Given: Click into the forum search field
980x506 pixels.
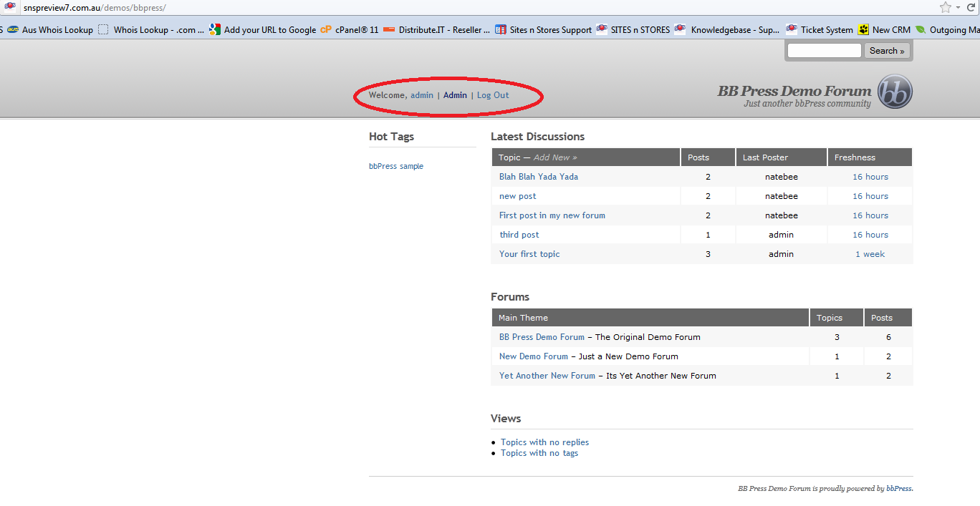Looking at the screenshot, I should [825, 51].
